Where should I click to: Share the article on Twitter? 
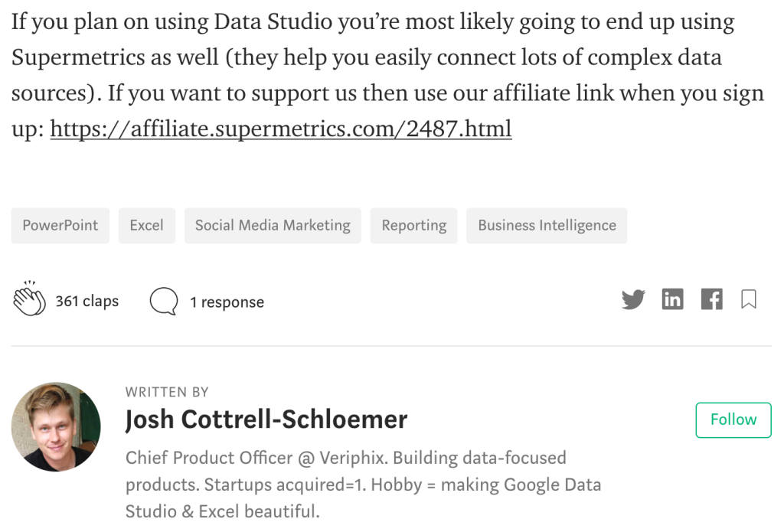pos(633,299)
